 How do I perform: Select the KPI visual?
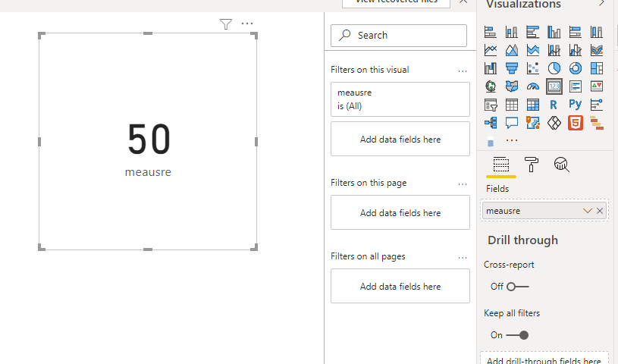coord(597,86)
